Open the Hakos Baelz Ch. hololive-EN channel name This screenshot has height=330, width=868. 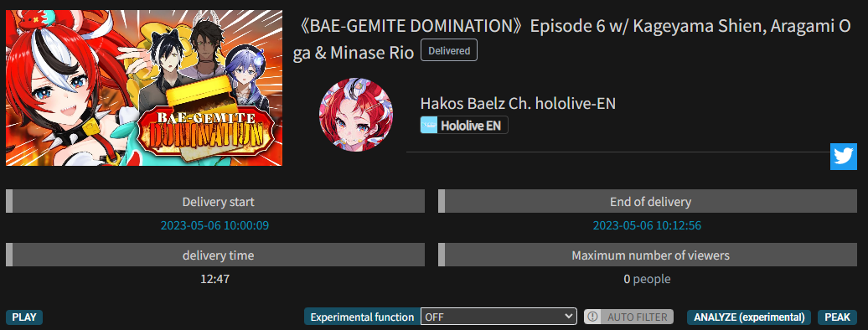coord(518,104)
